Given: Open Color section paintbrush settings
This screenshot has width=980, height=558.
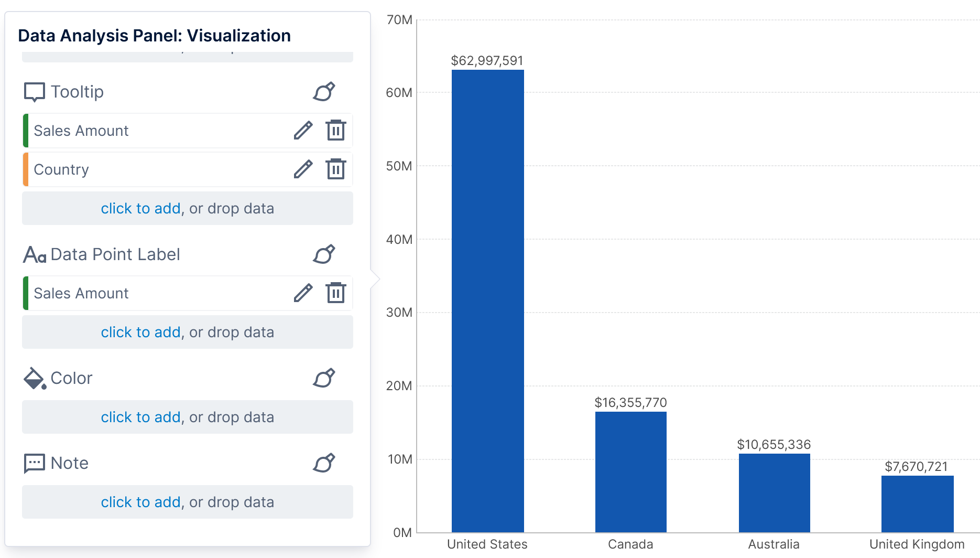Looking at the screenshot, I should pos(324,378).
